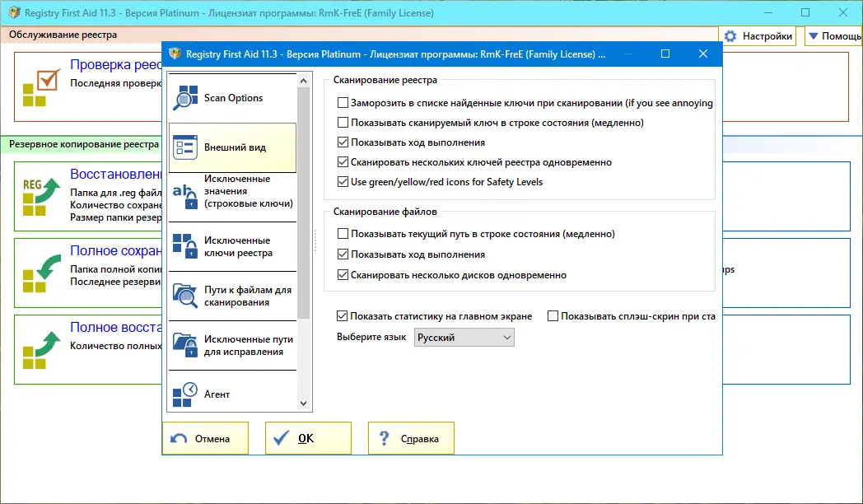This screenshot has height=504, width=863.
Task: Click the Scan Options magnifier icon
Action: click(x=185, y=98)
